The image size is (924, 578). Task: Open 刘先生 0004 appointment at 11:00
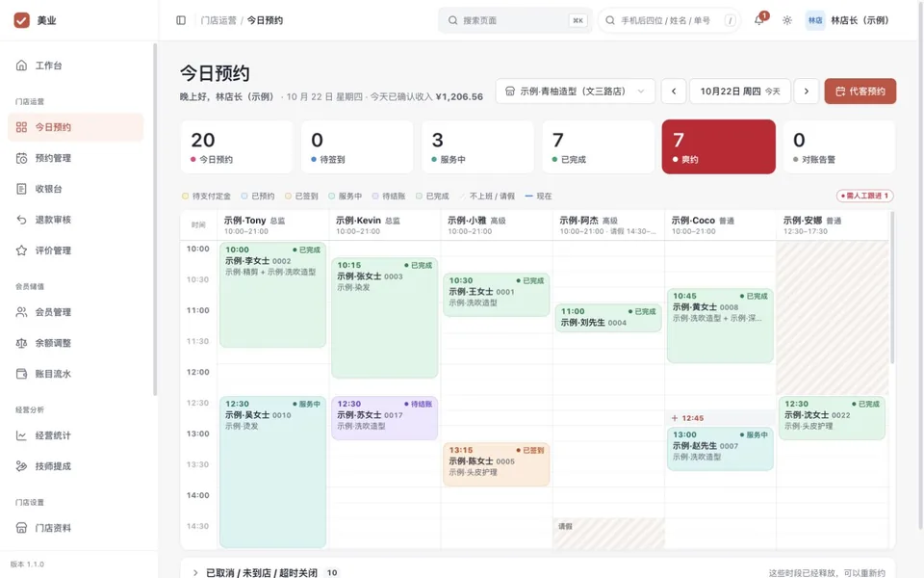(608, 317)
